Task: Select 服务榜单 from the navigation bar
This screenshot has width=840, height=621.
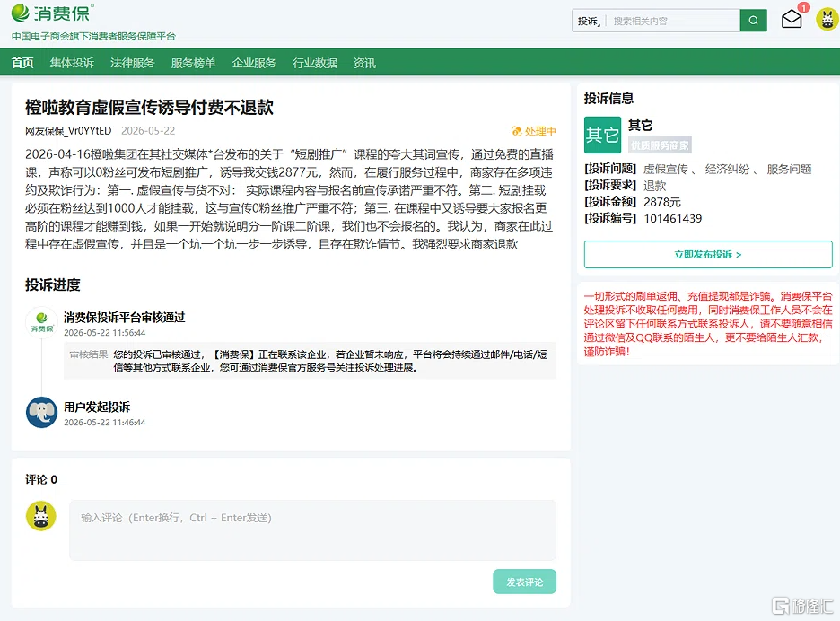Action: (x=193, y=63)
